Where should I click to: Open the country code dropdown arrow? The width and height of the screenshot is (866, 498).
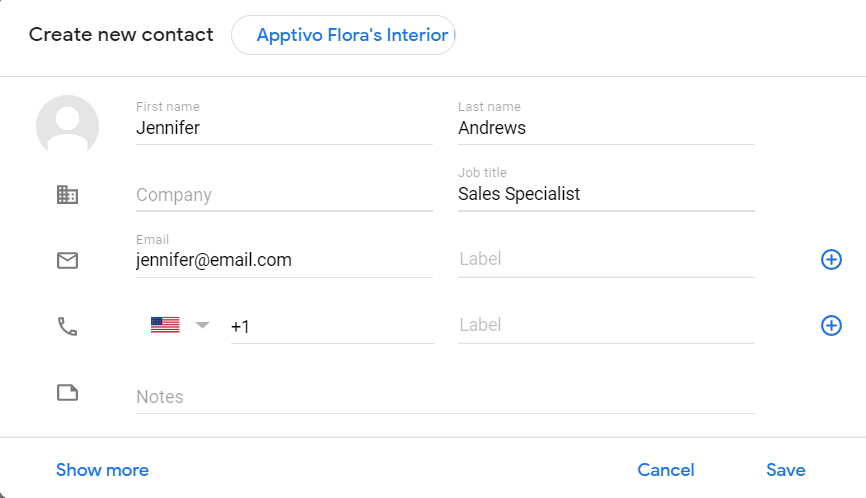tap(202, 325)
